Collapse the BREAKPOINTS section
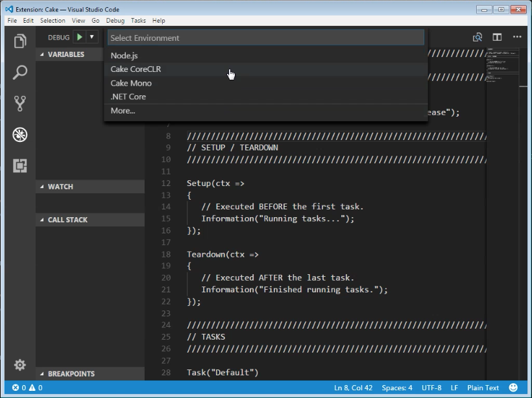This screenshot has height=398, width=532. [x=90, y=373]
